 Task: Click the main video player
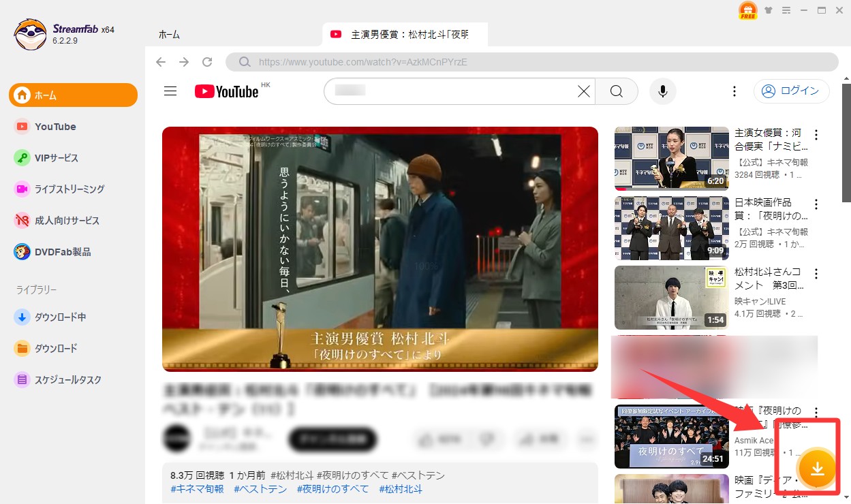[x=380, y=249]
